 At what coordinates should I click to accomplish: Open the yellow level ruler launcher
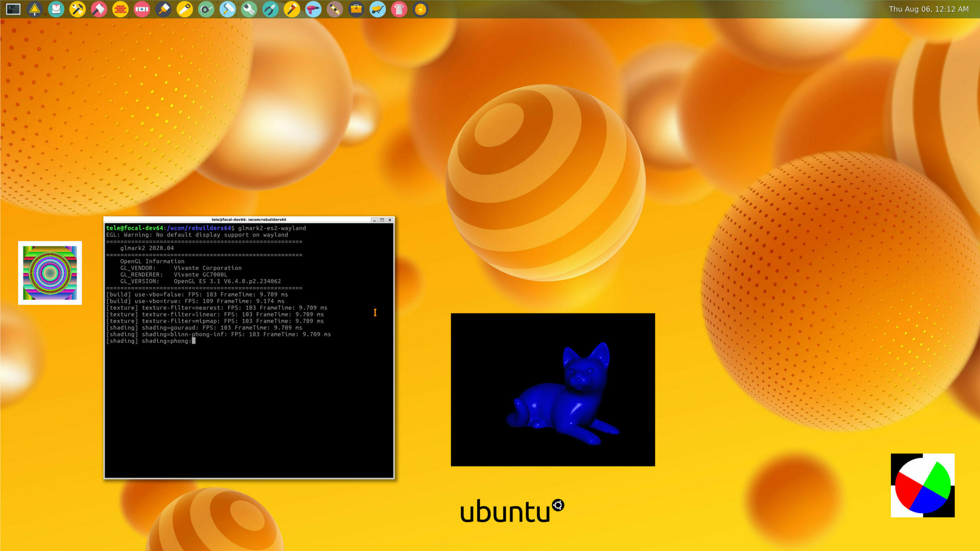tap(335, 9)
